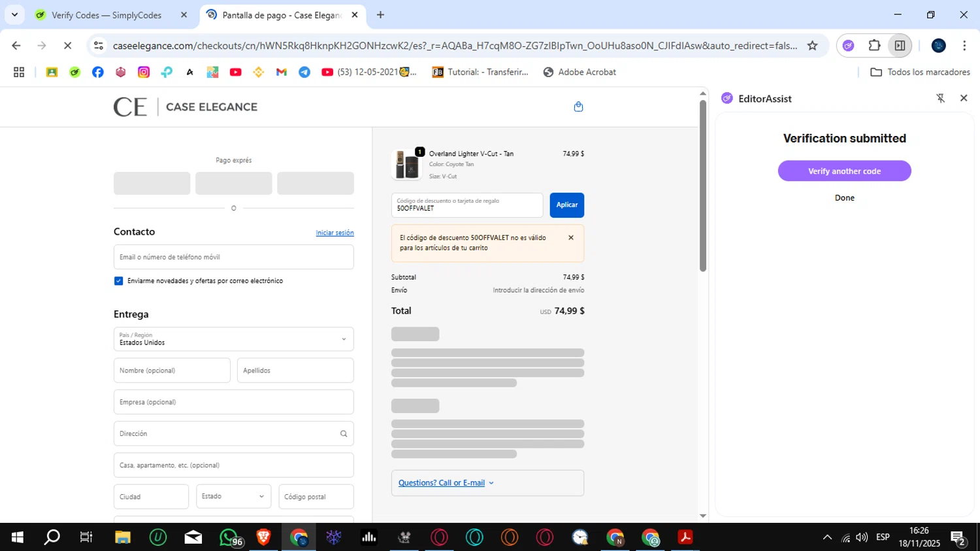Viewport: 980px width, 551px height.
Task: Expand Questions? Call or E-mail
Action: coord(446,483)
